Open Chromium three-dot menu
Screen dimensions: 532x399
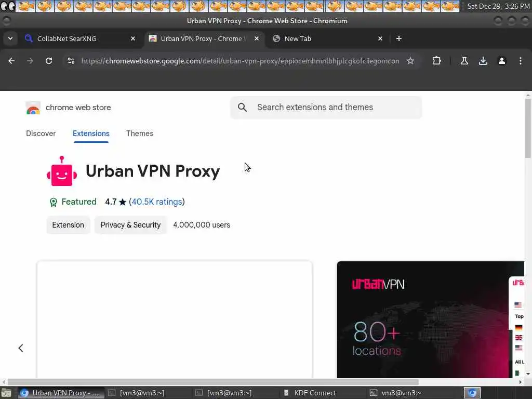click(520, 61)
